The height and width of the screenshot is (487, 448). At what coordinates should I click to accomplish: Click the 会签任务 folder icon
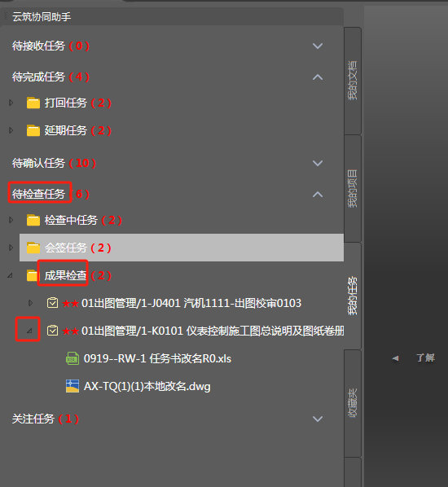point(33,248)
